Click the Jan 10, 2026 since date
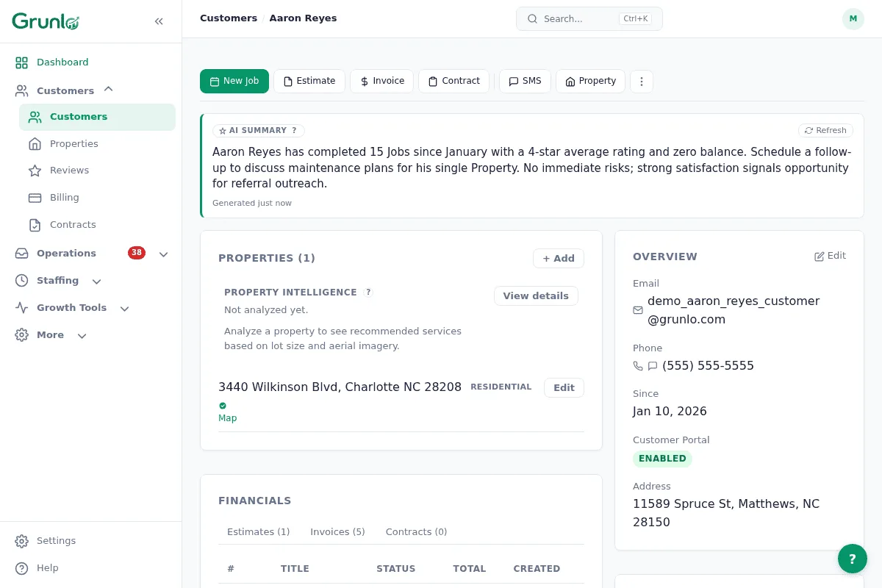This screenshot has height=588, width=882. [x=670, y=412]
